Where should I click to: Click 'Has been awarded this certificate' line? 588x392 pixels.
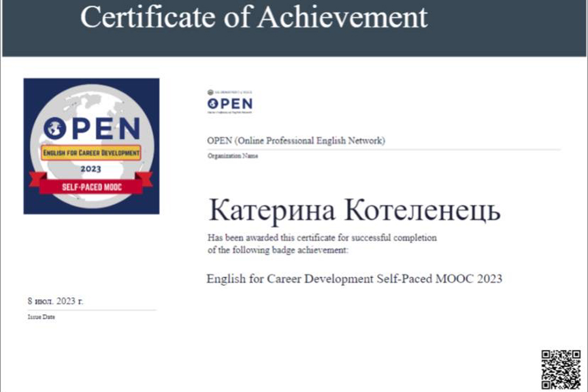pyautogui.click(x=322, y=237)
